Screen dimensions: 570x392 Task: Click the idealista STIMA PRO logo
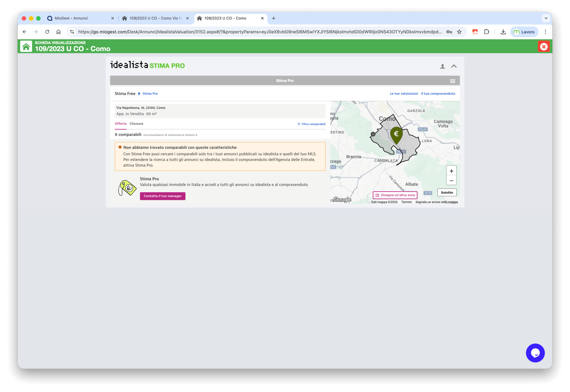click(148, 65)
